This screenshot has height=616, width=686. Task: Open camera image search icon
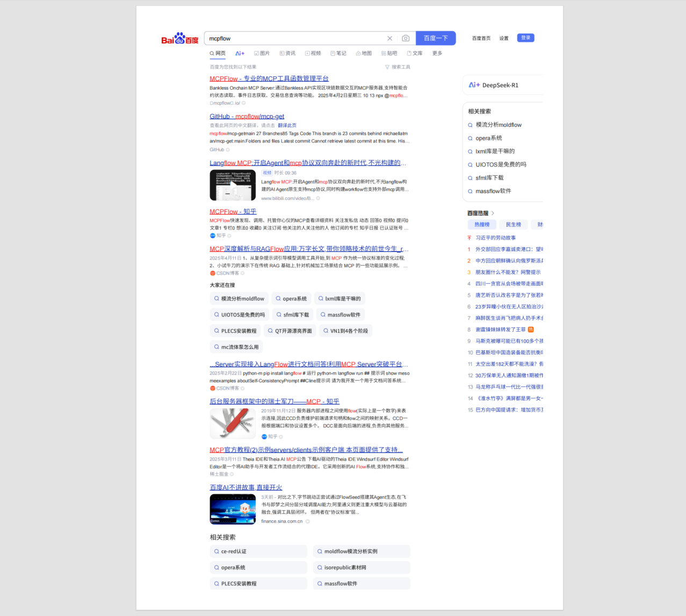pyautogui.click(x=406, y=38)
